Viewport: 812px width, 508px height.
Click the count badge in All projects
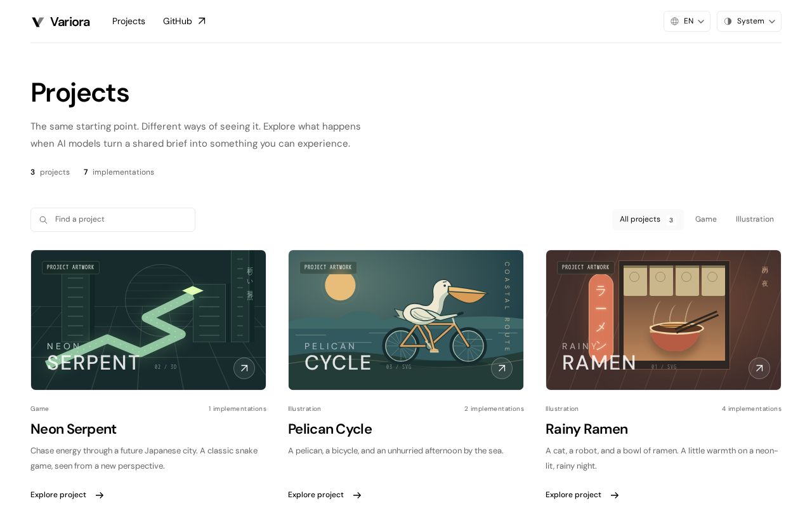coord(671,220)
